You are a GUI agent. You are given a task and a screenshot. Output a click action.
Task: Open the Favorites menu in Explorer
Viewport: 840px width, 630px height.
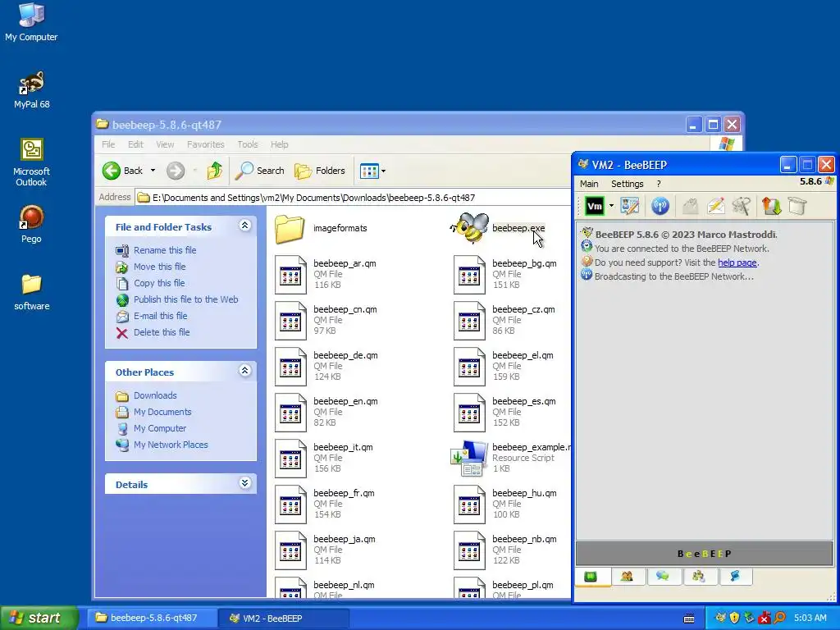click(x=206, y=144)
